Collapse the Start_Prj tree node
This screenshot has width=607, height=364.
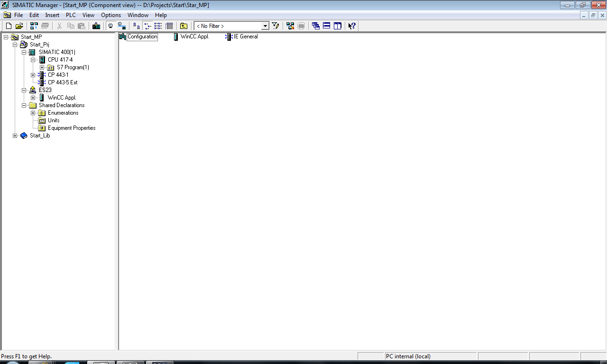pyautogui.click(x=15, y=45)
